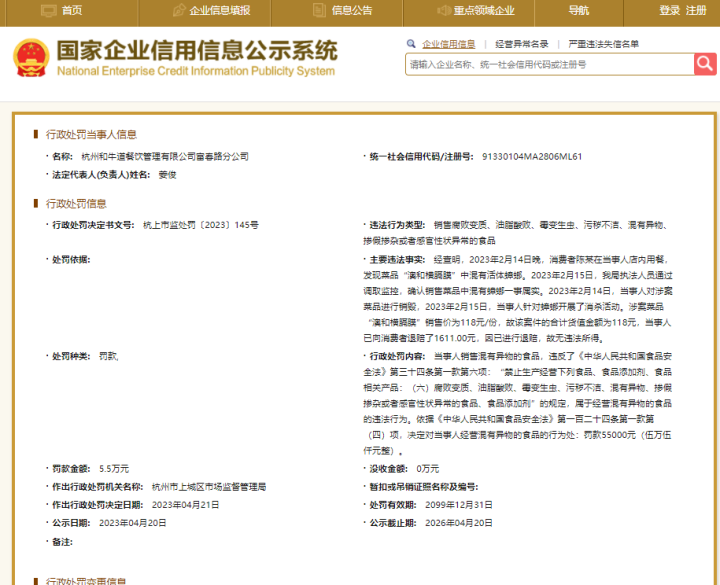Click the 国家企业信用信息公示系统 site title
The image size is (720, 585).
tap(197, 52)
